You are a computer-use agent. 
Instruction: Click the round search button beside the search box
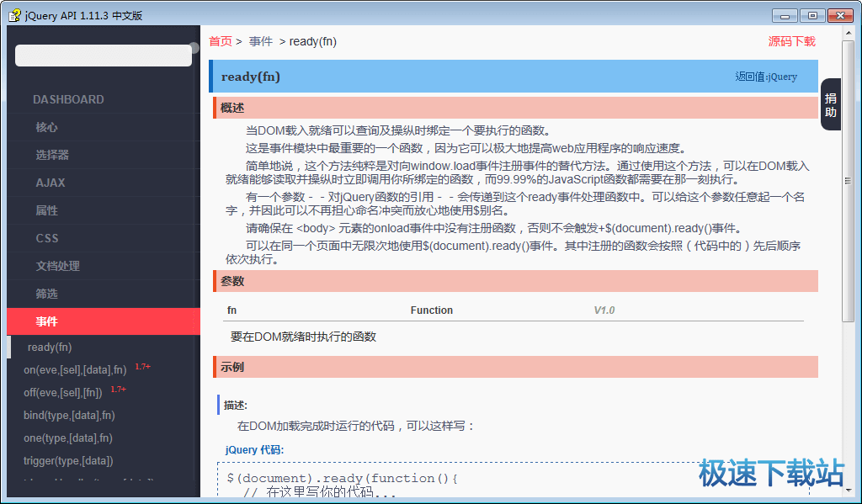click(x=194, y=48)
